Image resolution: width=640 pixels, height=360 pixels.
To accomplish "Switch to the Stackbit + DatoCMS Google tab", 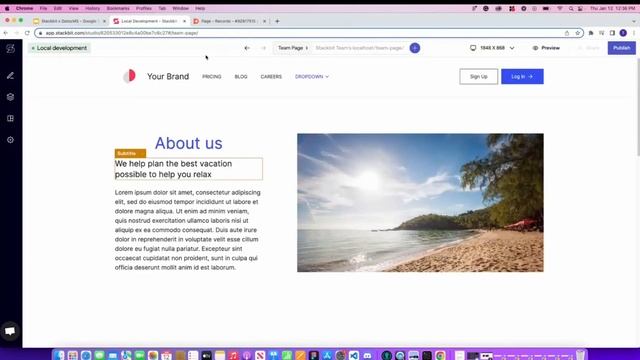I will (x=69, y=21).
